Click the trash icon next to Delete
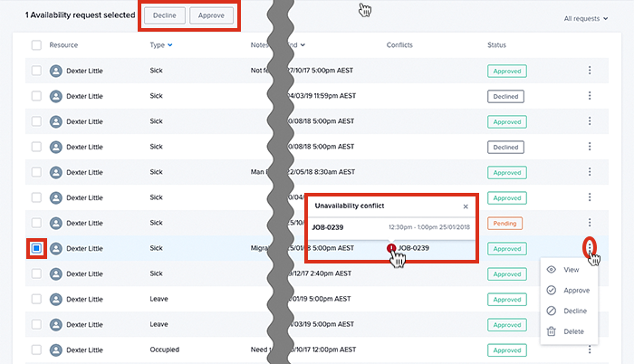Screen dimensions: 634x364 (552, 331)
